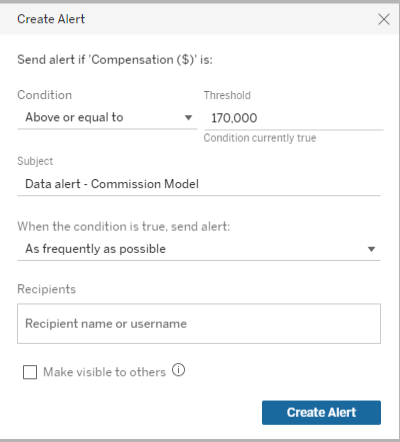Click the Create Alert dialog title
This screenshot has width=400, height=442.
(x=51, y=19)
